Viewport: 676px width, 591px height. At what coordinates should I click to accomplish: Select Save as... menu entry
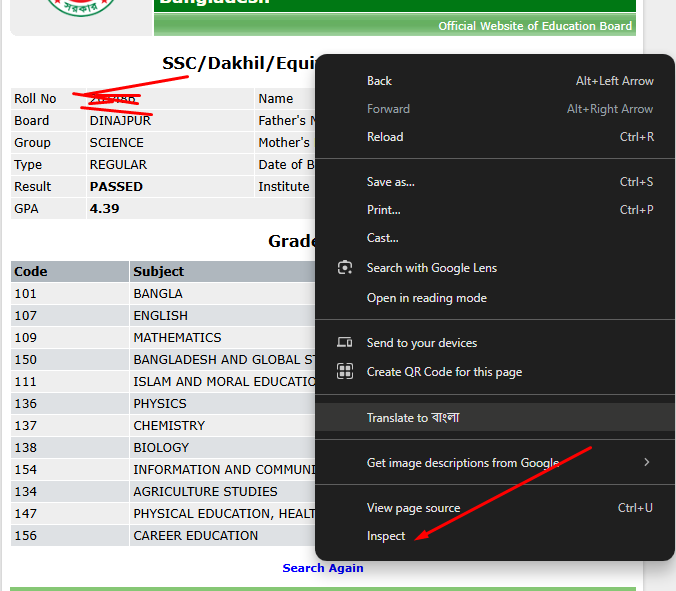coord(390,182)
